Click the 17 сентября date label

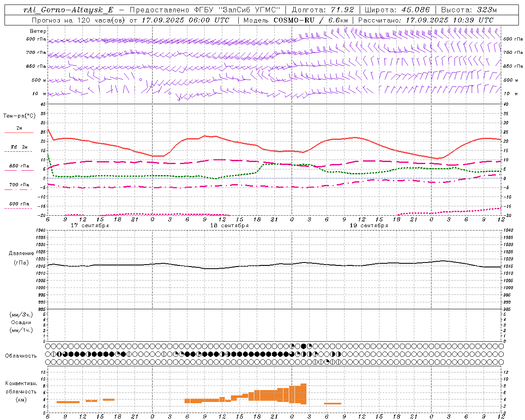[90, 226]
